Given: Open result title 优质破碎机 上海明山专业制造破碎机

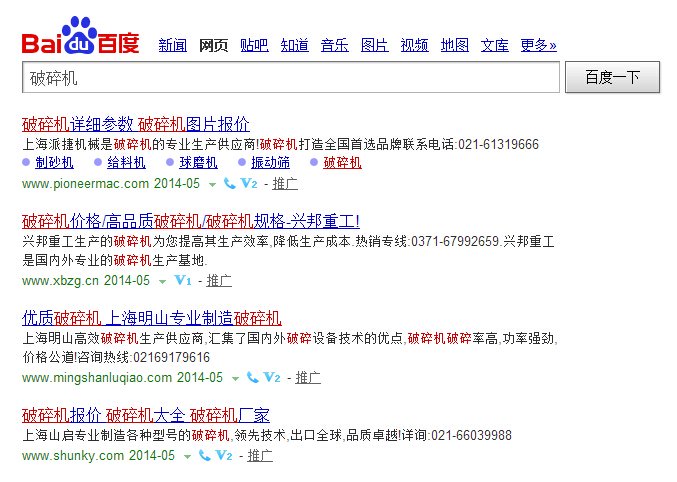Looking at the screenshot, I should (151, 318).
